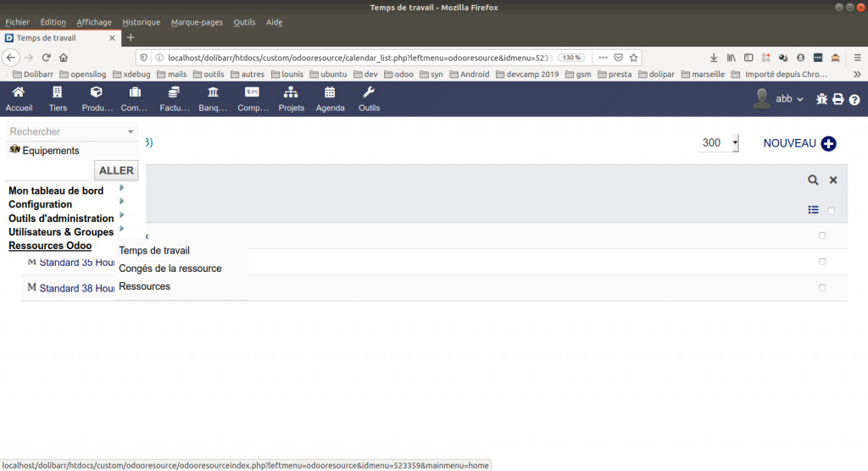Open the abb user dropdown
The height and width of the screenshot is (471, 868).
[x=789, y=99]
